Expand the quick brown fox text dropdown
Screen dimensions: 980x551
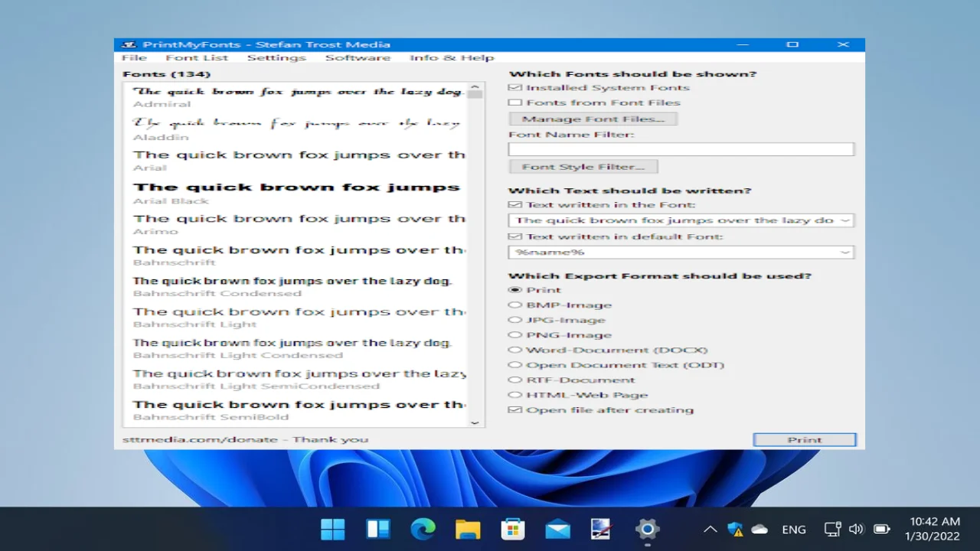[x=845, y=220]
